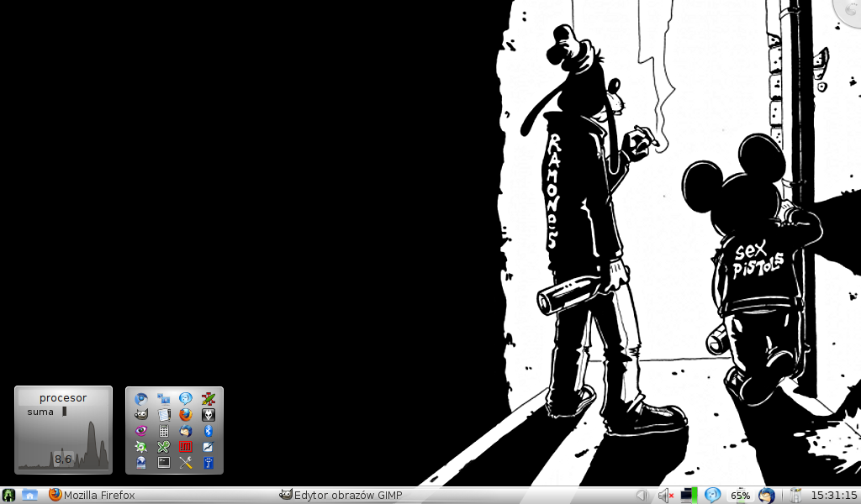Image resolution: width=861 pixels, height=504 pixels.
Task: Switch to the Edytor obrazów GIMP taskbar entry
Action: pyautogui.click(x=341, y=496)
